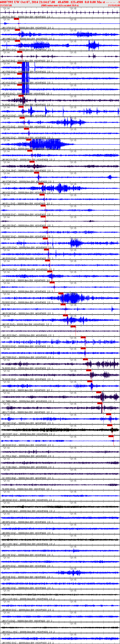The height and width of the screenshot is (644, 120).
Task: Select the PB B013 EHZ station label
Action: (27, 347)
